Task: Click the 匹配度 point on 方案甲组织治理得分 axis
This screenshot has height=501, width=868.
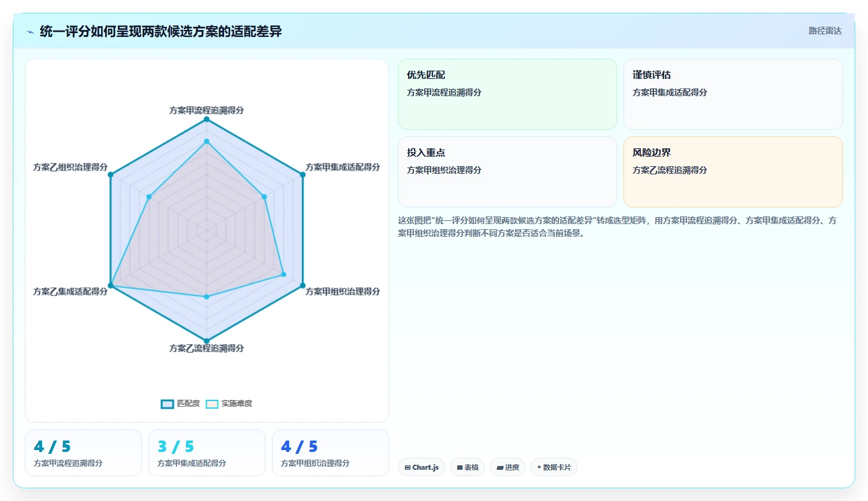Action: click(302, 285)
